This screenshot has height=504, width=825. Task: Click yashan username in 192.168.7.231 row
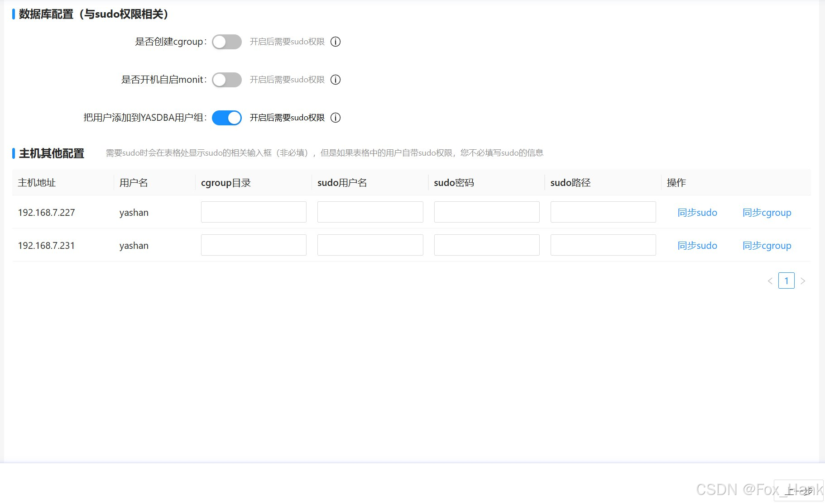click(134, 246)
